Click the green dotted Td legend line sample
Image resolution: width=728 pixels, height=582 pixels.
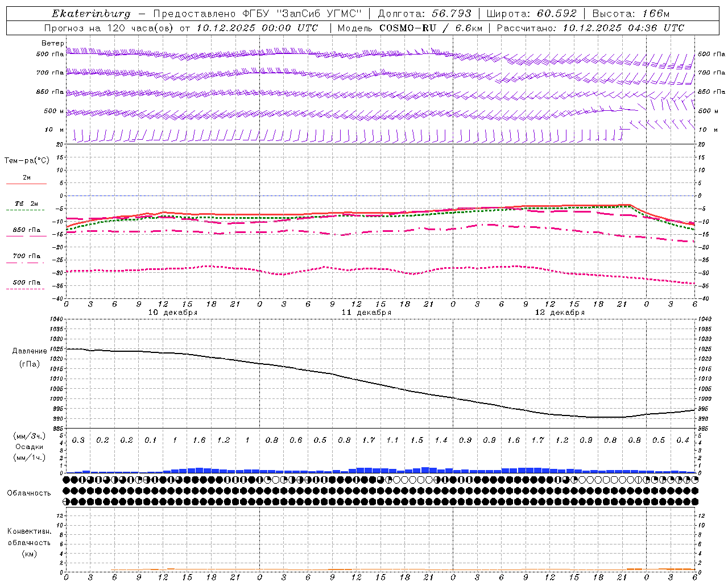click(26, 210)
